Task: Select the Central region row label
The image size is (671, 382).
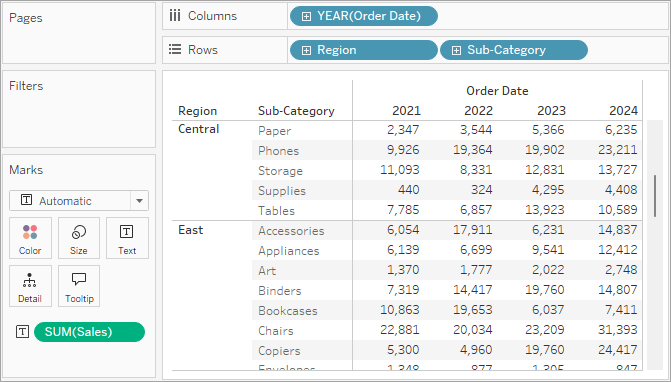Action: (x=199, y=129)
